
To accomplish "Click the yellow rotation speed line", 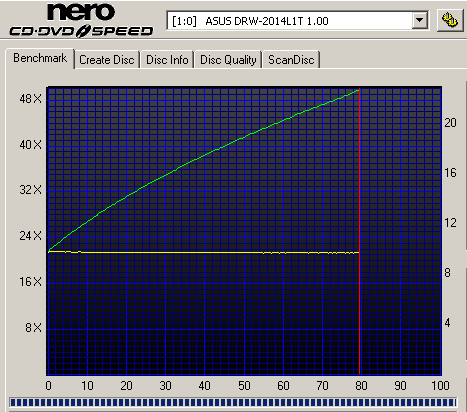I will [204, 252].
